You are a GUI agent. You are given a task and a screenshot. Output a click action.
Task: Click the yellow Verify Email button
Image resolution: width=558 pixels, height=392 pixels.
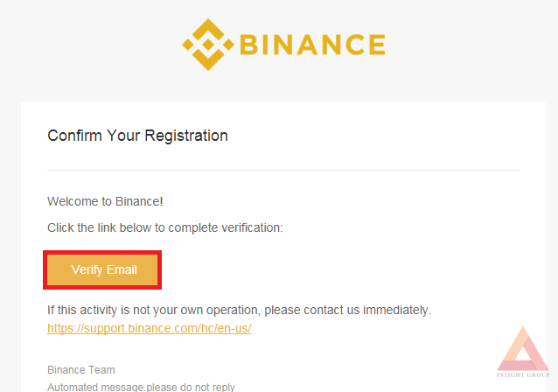point(102,269)
